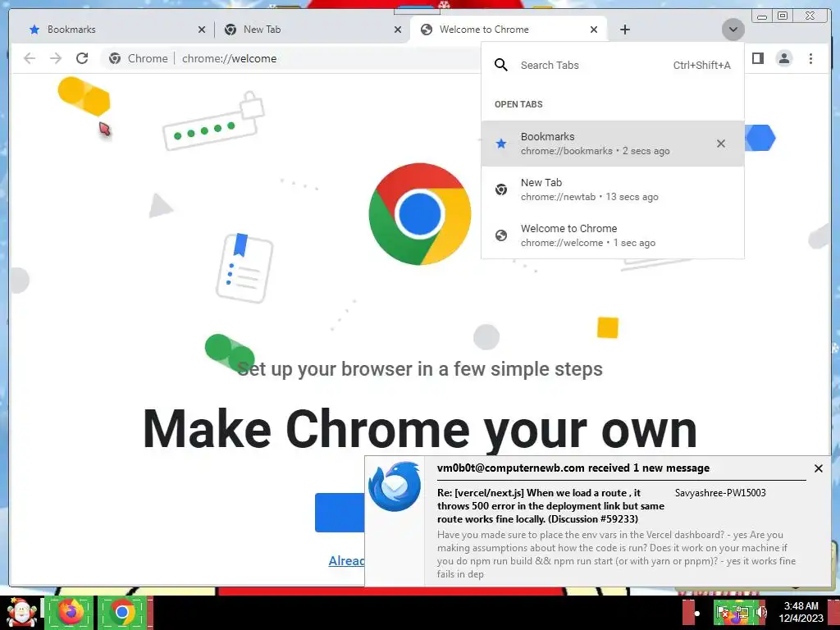Screen dimensions: 840x630
Task: Click the chrome://welcome address bar text
Action: tap(230, 58)
